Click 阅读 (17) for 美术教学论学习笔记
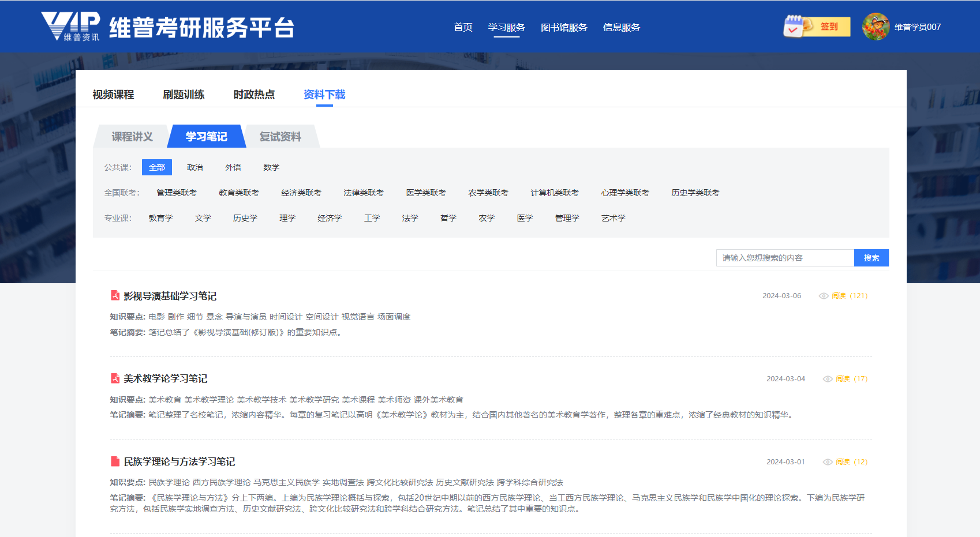Viewport: 980px width, 537px height. [x=851, y=379]
